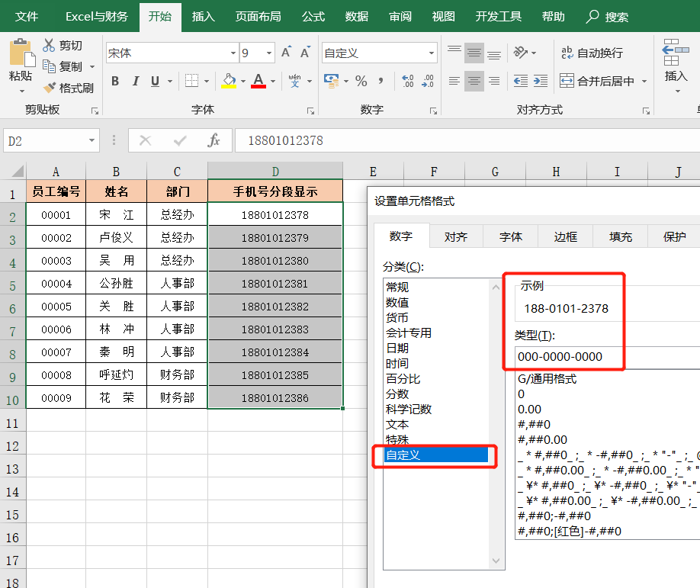The height and width of the screenshot is (588, 700).
Task: Open merge options dropdown arrow
Action: tap(644, 82)
